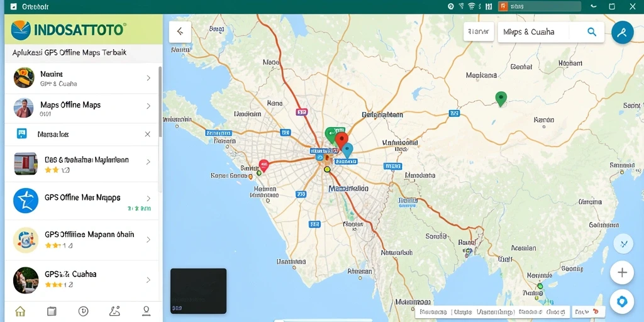Click the large red pin at the city center
644x322 pixels.
coord(341,141)
